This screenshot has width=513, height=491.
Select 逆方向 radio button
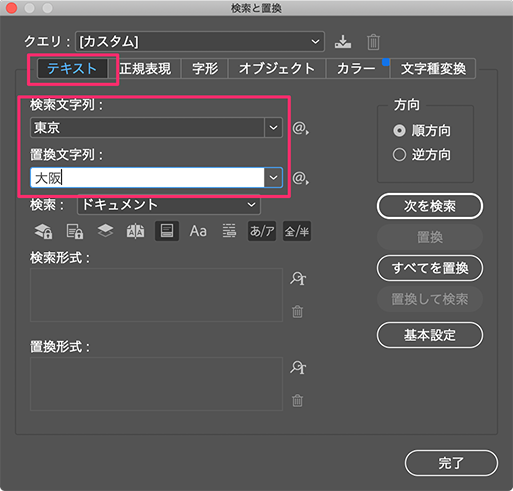[x=399, y=155]
